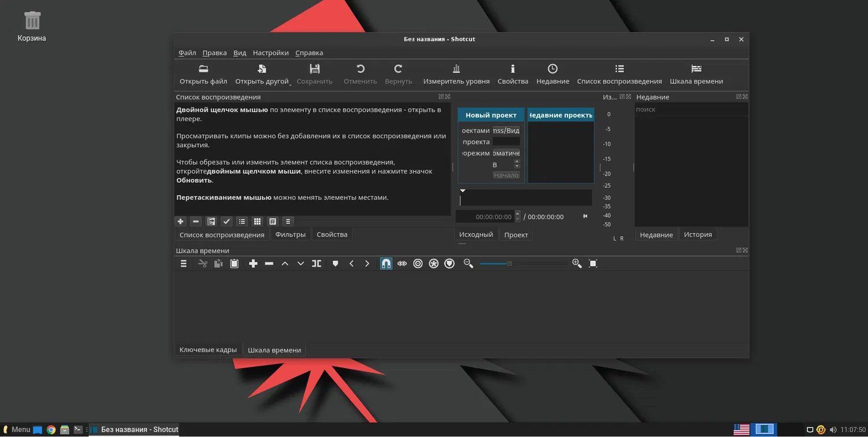Switch playlist to tiles view
This screenshot has height=437, width=868.
click(x=273, y=221)
